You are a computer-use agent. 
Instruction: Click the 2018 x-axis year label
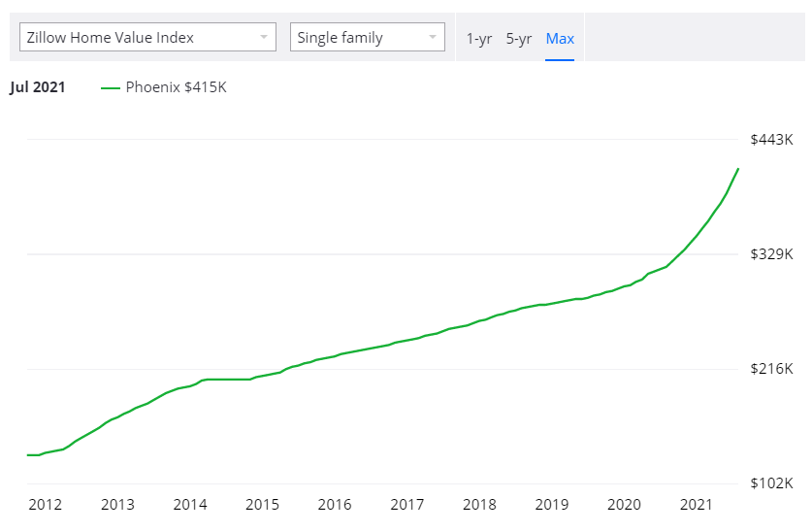(479, 505)
